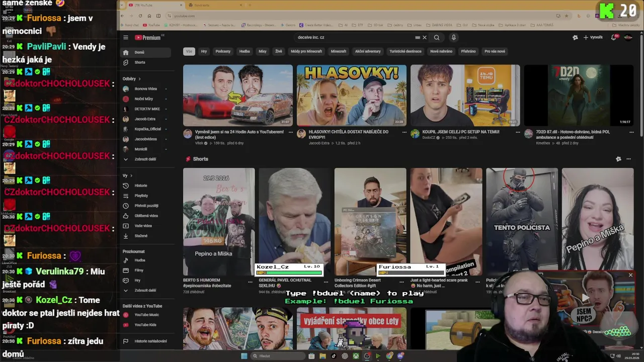
Task: Click the Vytvořit create button
Action: click(593, 37)
